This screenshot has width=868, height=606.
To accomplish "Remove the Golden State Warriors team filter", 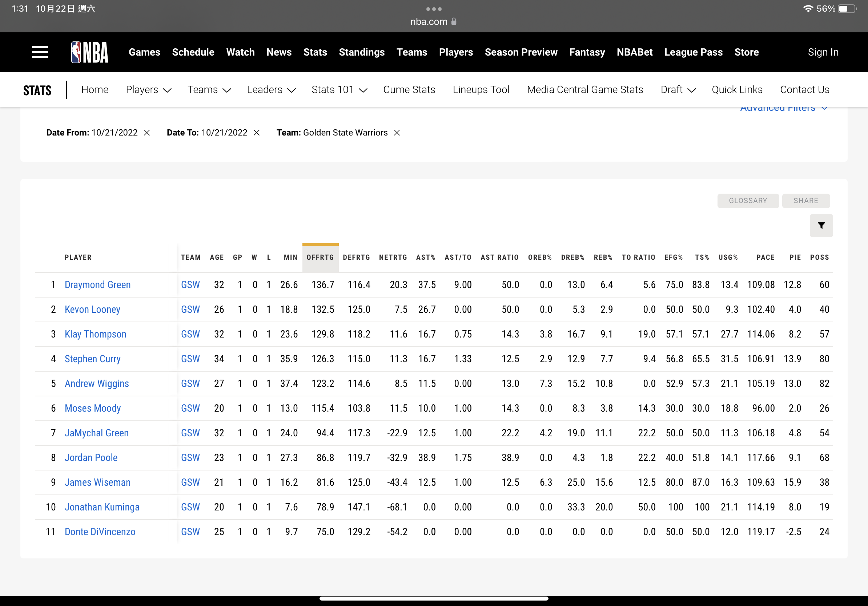I will (x=397, y=133).
